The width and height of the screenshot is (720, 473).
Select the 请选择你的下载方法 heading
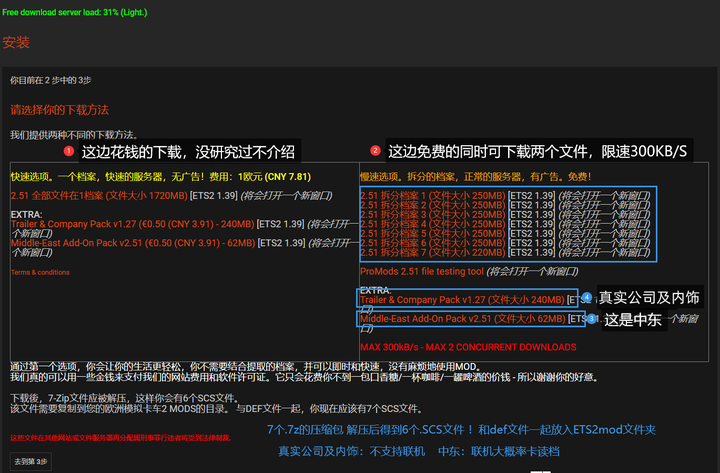[x=60, y=110]
